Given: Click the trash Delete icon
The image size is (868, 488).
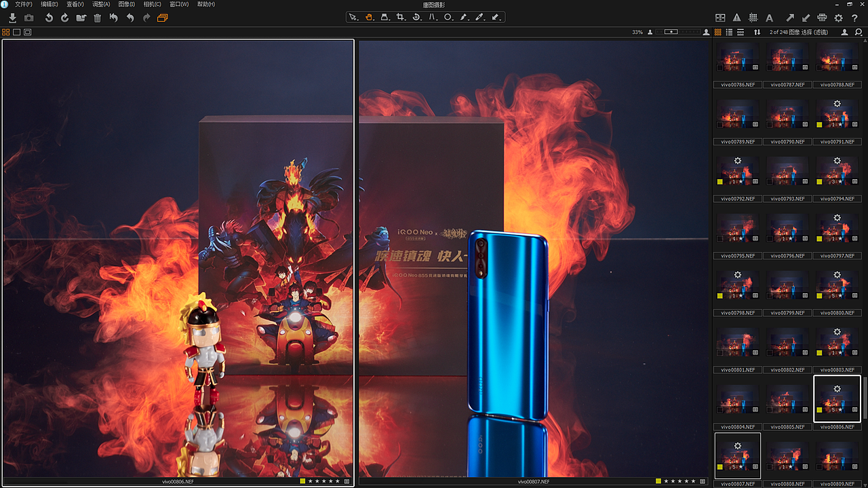Looking at the screenshot, I should (98, 18).
